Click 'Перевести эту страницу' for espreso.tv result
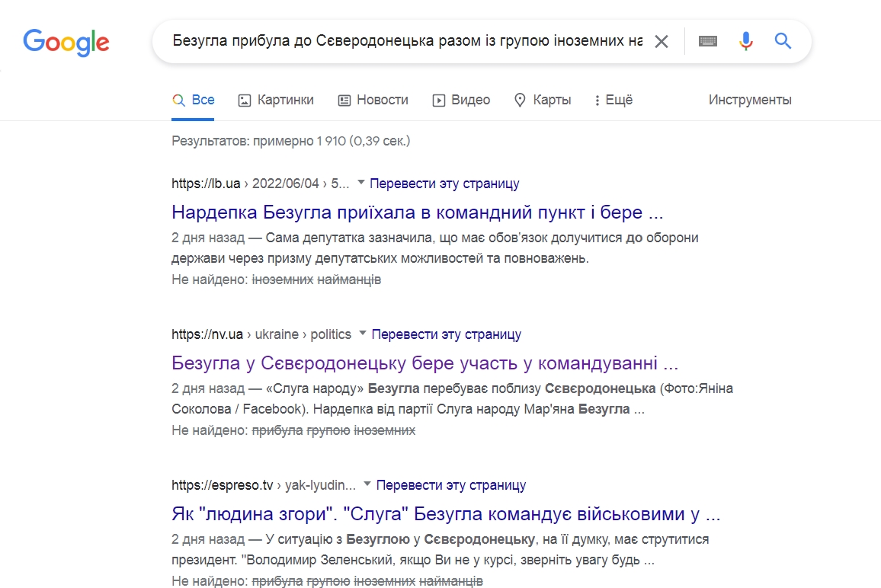Viewport: 881px width, 588px height. pyautogui.click(x=450, y=485)
